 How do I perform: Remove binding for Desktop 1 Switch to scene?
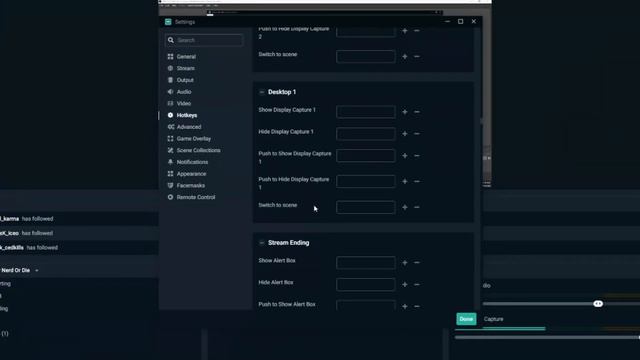tap(417, 207)
